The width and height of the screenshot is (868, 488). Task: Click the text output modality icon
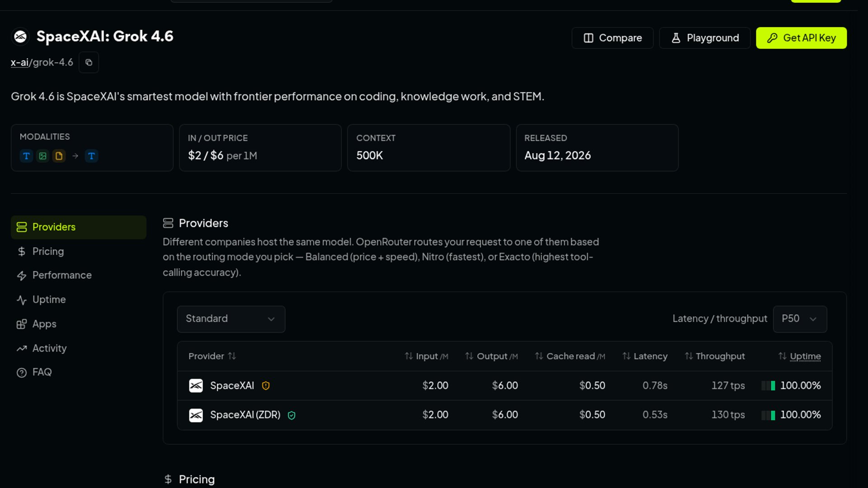tap(91, 156)
